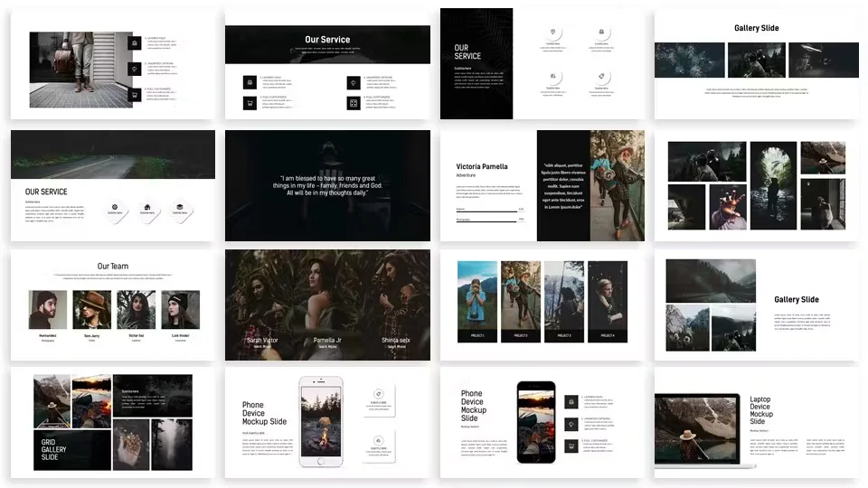Click the 'I am blessed' quote text
The image size is (868, 488).
327,185
